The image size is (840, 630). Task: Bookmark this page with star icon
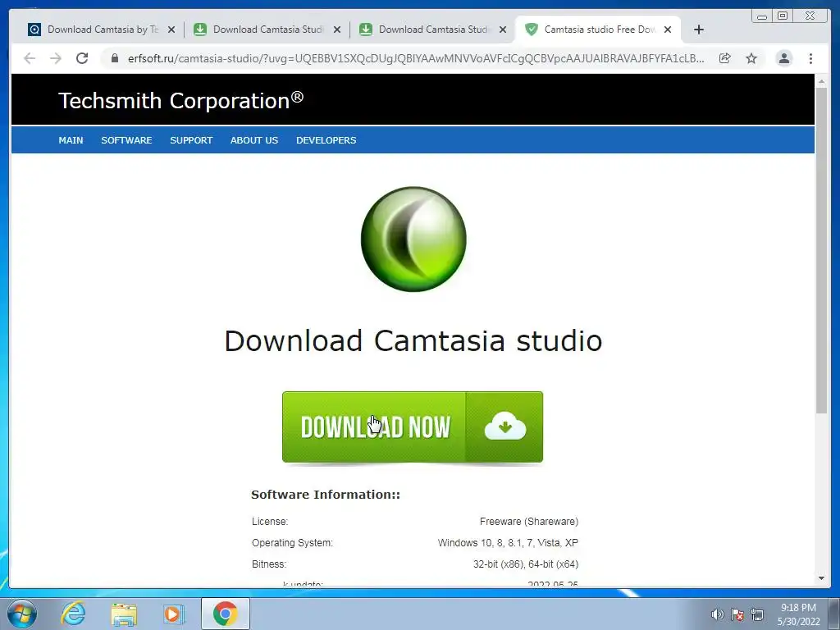(x=751, y=58)
